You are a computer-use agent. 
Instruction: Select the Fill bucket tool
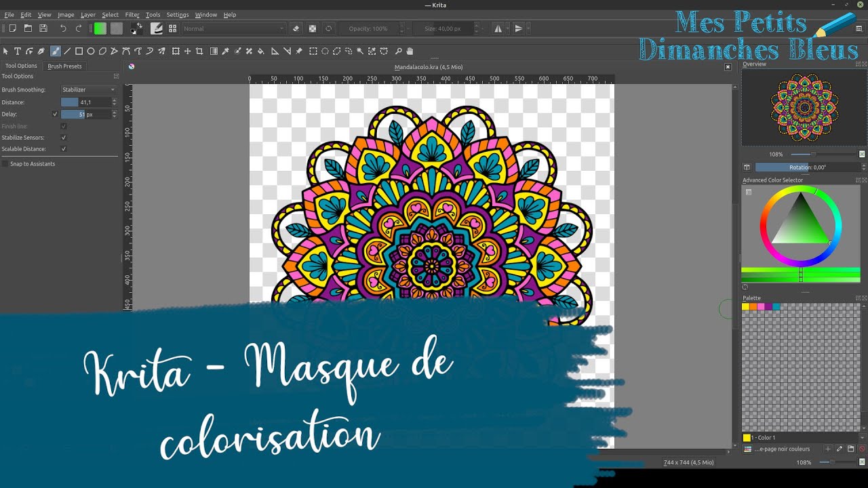click(x=260, y=51)
